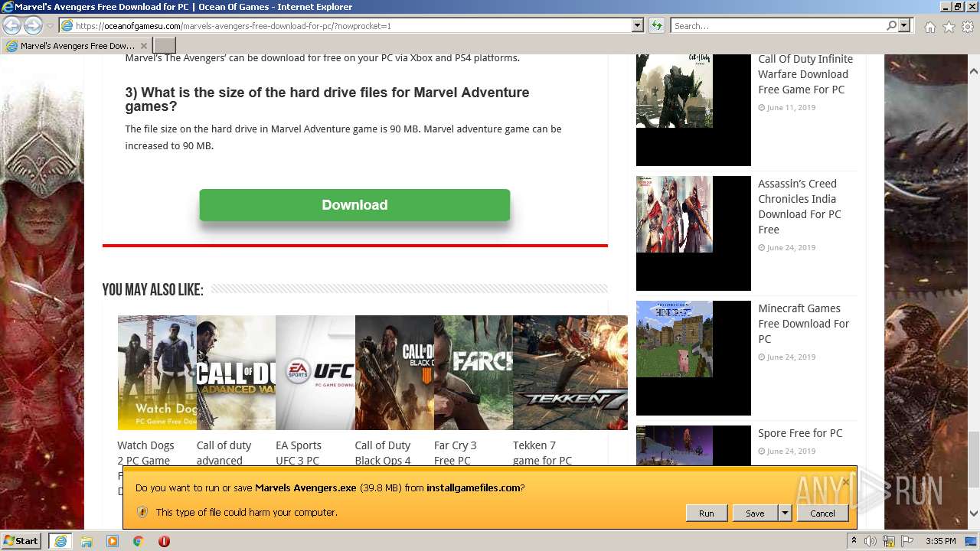Open Tekken 7 thumbnail
The height and width of the screenshot is (551, 980).
[x=570, y=373]
